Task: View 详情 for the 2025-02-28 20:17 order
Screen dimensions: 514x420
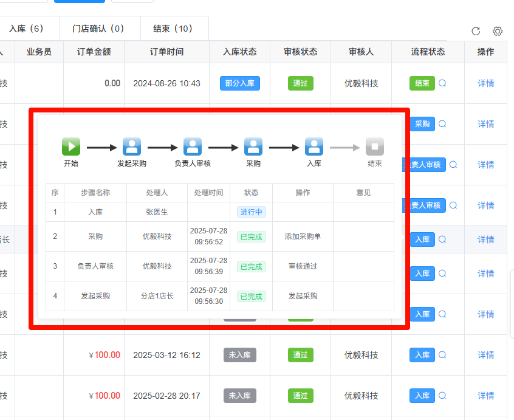Action: [x=485, y=396]
